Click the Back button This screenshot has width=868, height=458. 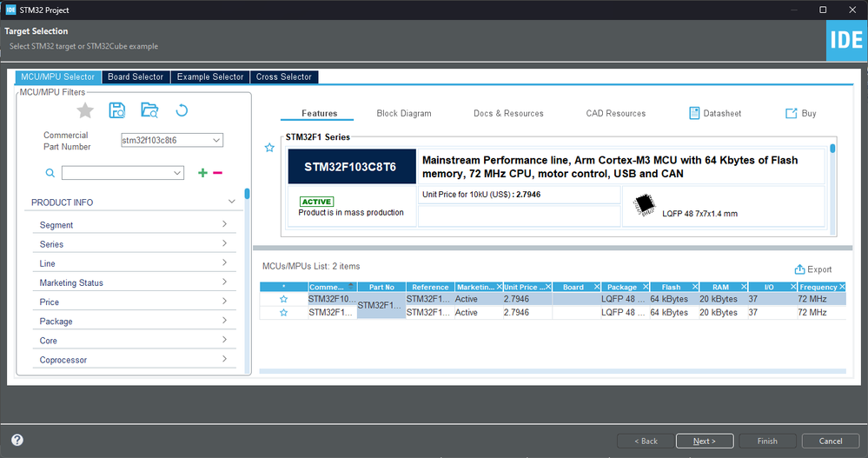click(x=646, y=441)
